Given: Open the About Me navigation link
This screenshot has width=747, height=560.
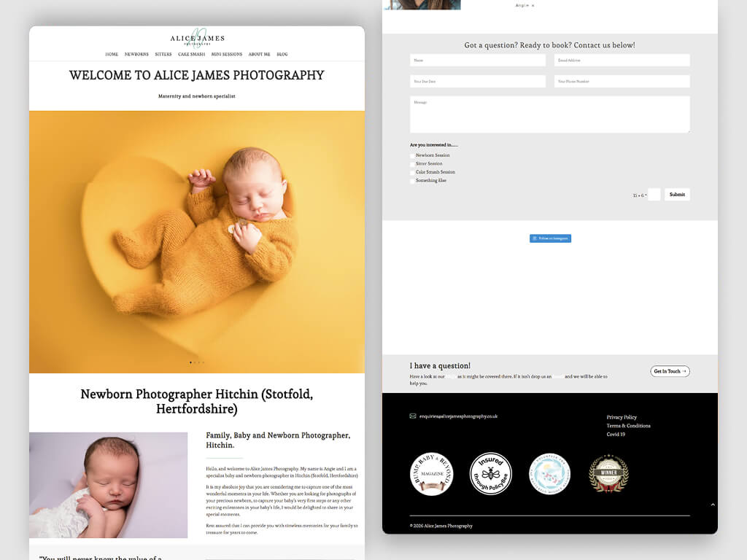Looking at the screenshot, I should pos(259,55).
